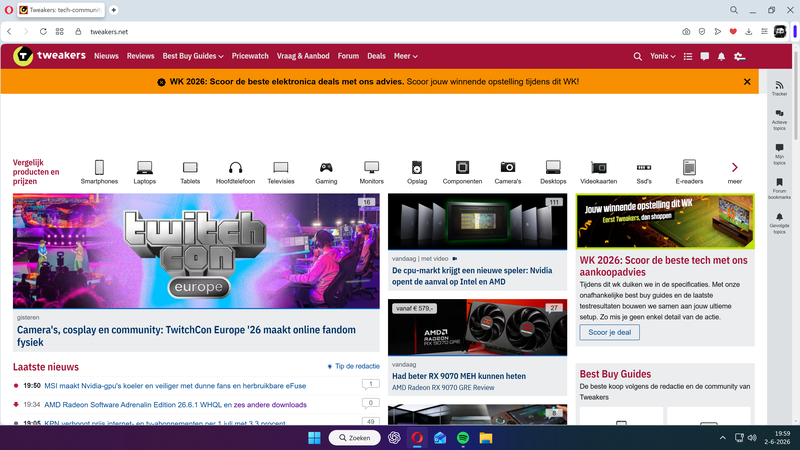Open the Reviews menu item
Screen dimensions: 800x450
[140, 56]
